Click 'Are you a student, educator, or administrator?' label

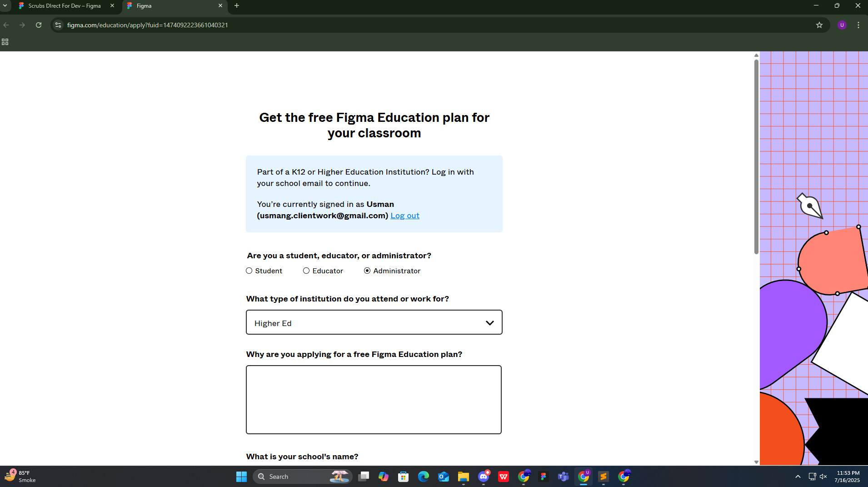click(339, 256)
